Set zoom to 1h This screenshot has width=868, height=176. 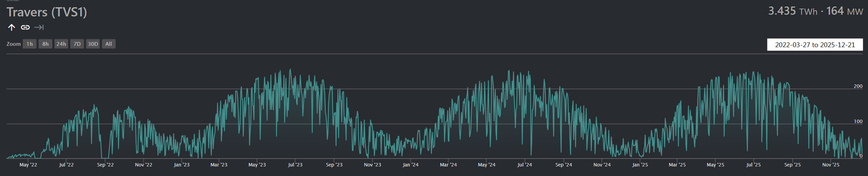(30, 44)
